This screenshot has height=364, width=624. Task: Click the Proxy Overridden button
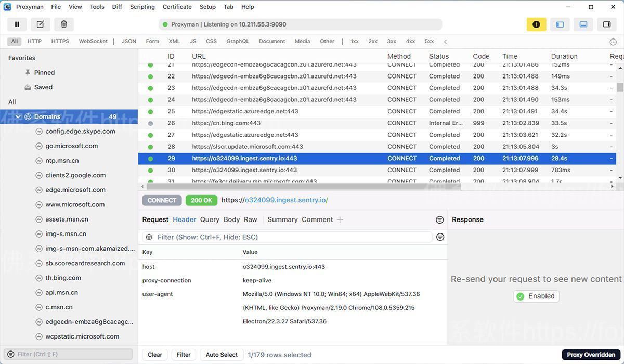(590, 354)
